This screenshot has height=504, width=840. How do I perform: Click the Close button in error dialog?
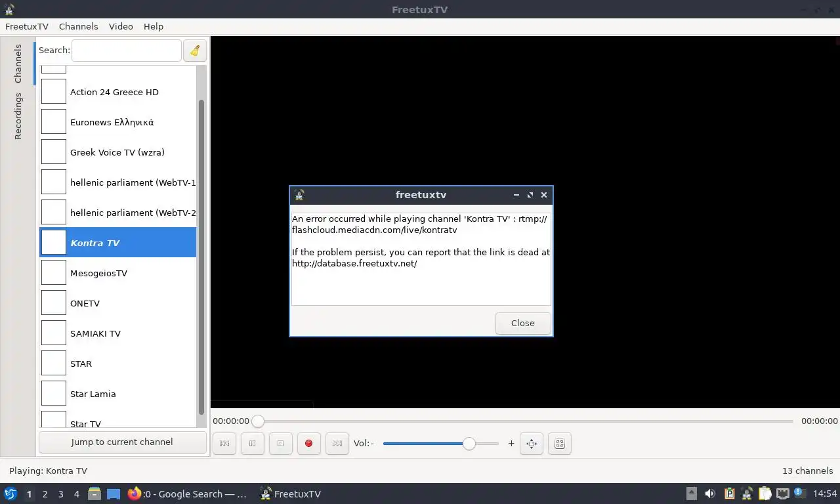coord(523,323)
